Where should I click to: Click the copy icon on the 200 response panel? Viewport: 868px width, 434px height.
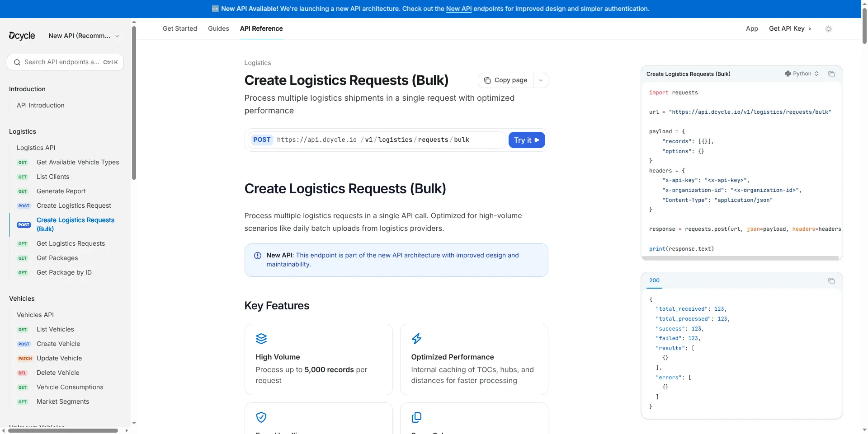click(832, 280)
